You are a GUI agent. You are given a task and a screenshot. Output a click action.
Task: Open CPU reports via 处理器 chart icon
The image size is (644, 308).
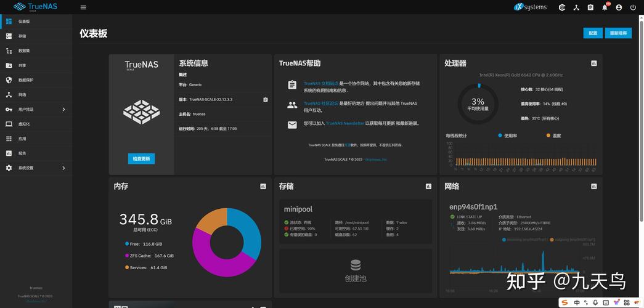pyautogui.click(x=593, y=63)
